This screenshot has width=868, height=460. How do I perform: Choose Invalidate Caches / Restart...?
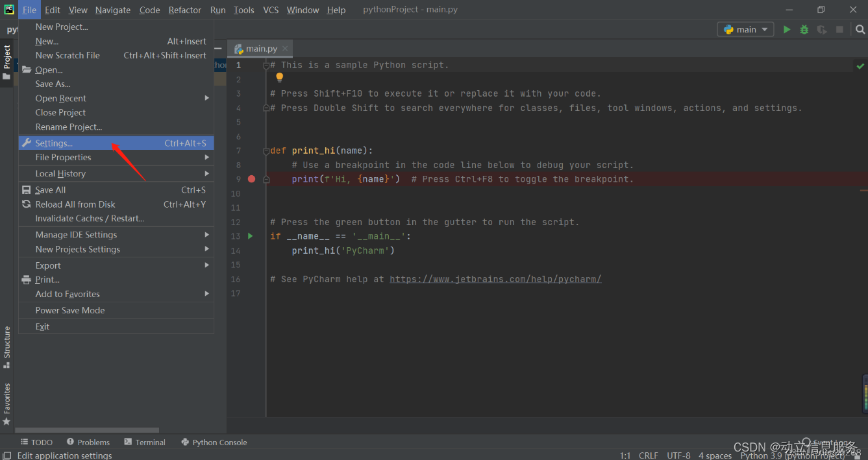(x=116, y=218)
